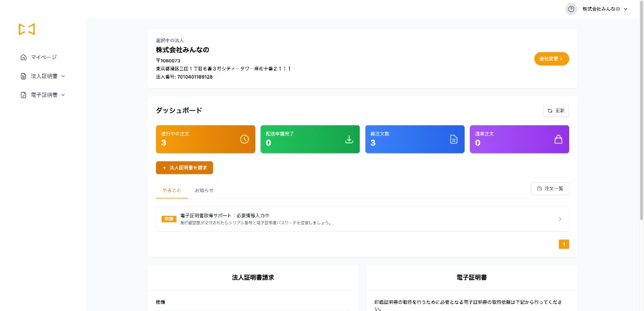Switch to the お知らせ tab

tap(204, 191)
